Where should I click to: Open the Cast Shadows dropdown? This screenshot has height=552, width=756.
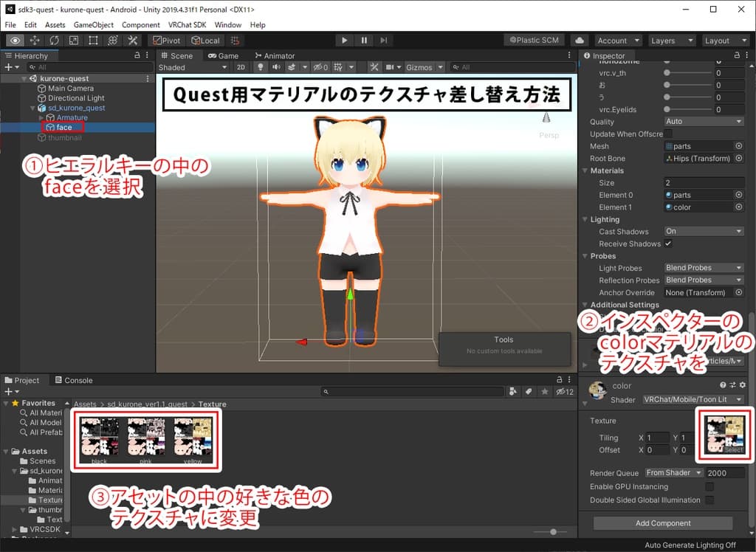pos(704,232)
